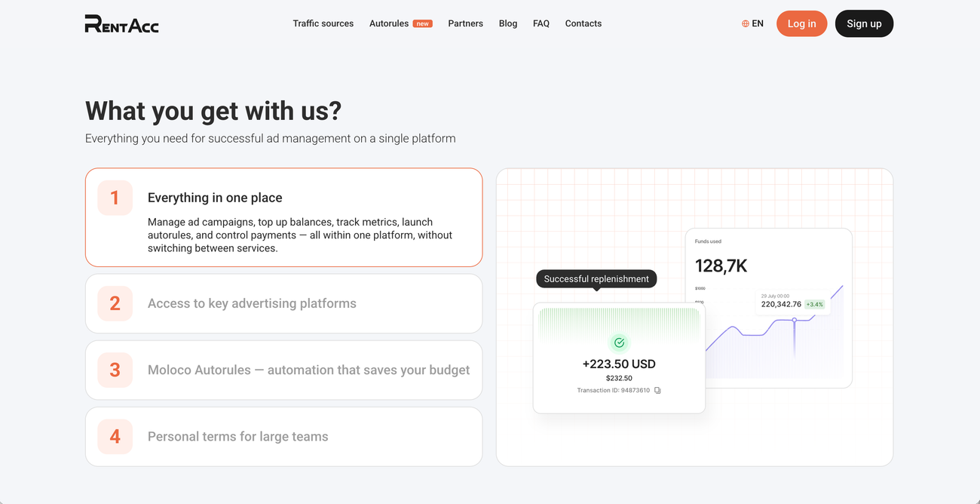Click the chart data point marker
980x504 pixels.
(794, 320)
